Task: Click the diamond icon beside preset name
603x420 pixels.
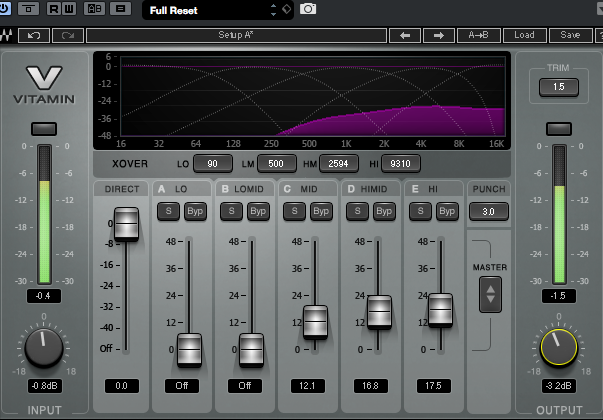Action: point(287,9)
